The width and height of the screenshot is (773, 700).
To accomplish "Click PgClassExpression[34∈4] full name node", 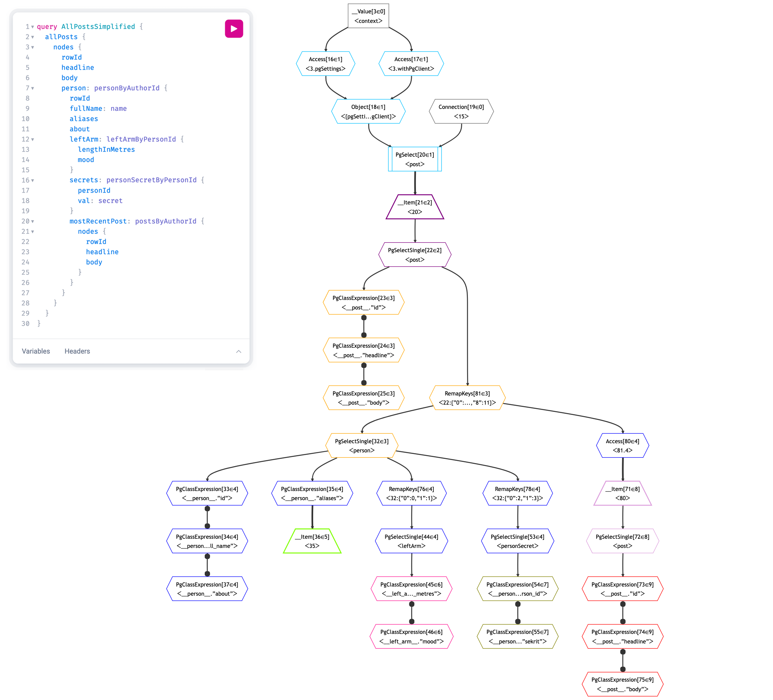I will tap(207, 541).
